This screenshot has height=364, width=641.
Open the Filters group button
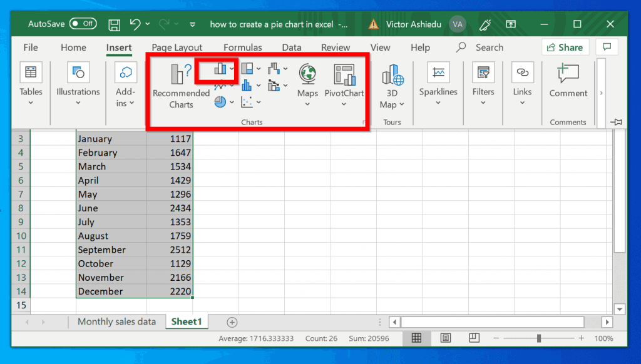point(483,85)
